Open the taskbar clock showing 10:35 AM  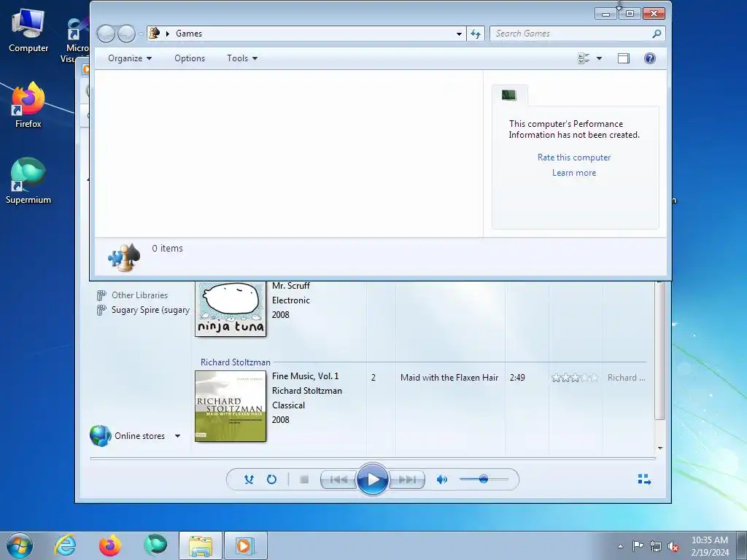point(709,545)
